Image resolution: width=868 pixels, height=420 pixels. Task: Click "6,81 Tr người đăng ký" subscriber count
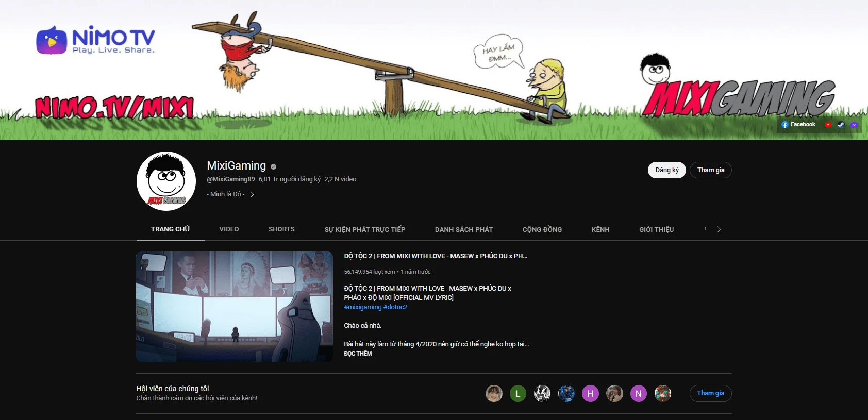coord(290,179)
